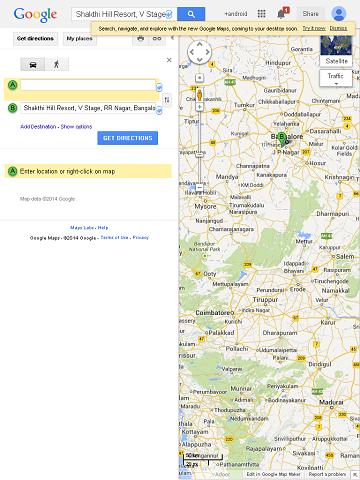
Task: Click the map zoom in plus button
Action: click(199, 78)
